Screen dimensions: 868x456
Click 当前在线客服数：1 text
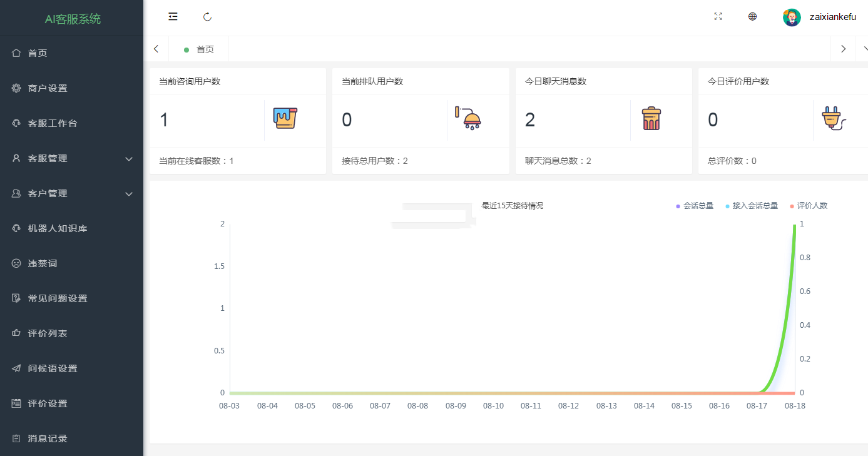(197, 161)
